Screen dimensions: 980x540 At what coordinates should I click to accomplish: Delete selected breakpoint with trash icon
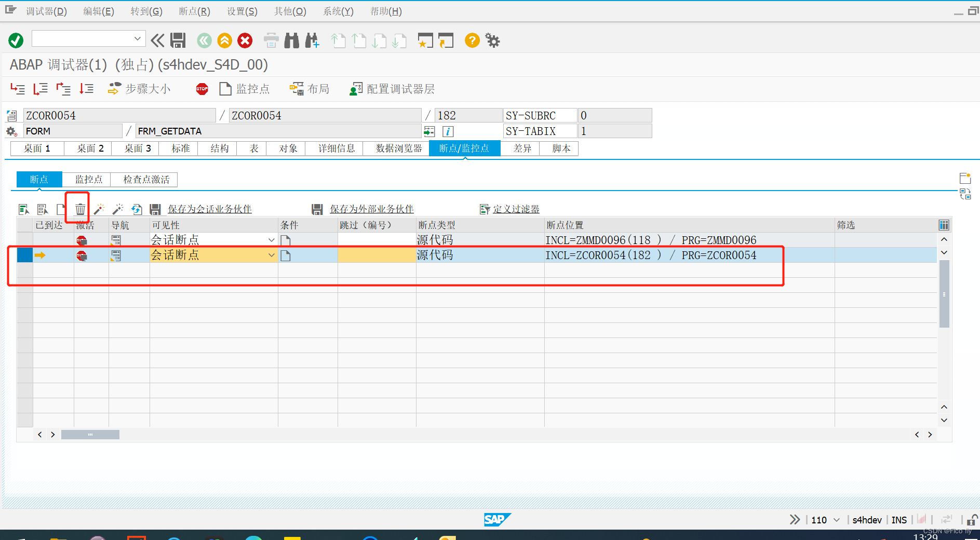point(78,209)
